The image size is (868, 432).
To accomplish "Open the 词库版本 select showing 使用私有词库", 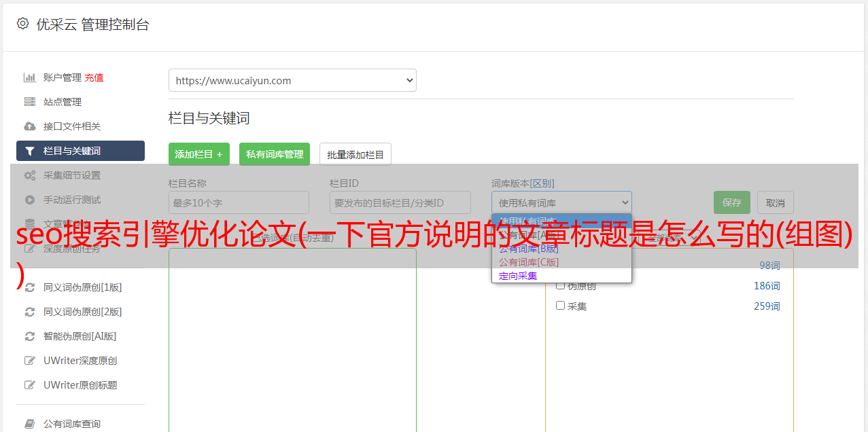I will pos(561,202).
